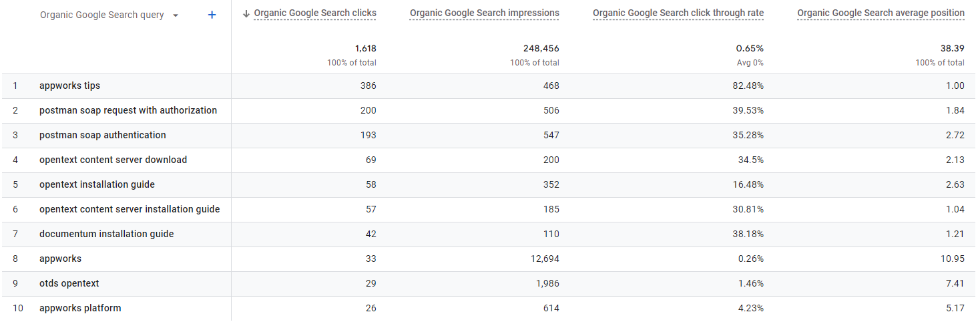Click the 'postman soap authentication' query
The height and width of the screenshot is (322, 980).
102,135
